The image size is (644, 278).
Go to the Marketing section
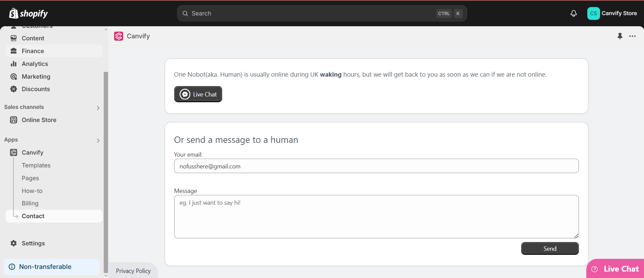(x=54, y=77)
